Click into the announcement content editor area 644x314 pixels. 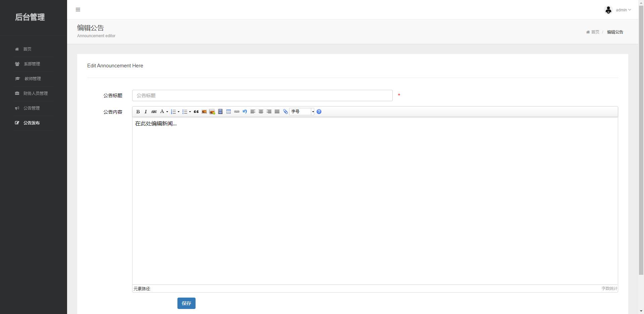point(375,201)
